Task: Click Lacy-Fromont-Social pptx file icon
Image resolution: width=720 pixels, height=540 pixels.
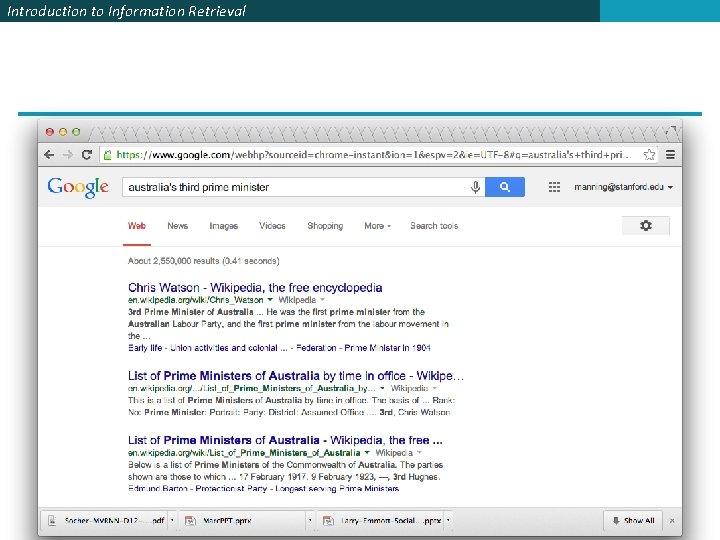Action: click(x=328, y=521)
